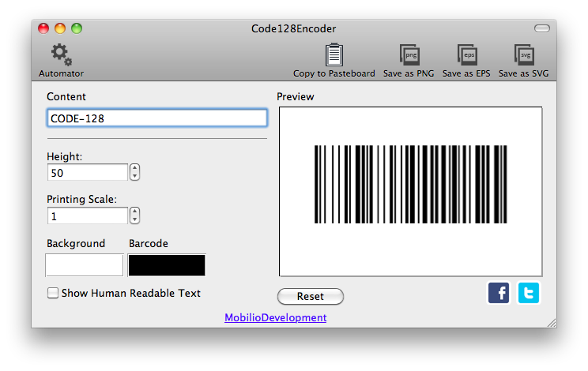Viewport: 588px width, 371px height.
Task: Click the yellow minimize window button
Action: [60, 28]
